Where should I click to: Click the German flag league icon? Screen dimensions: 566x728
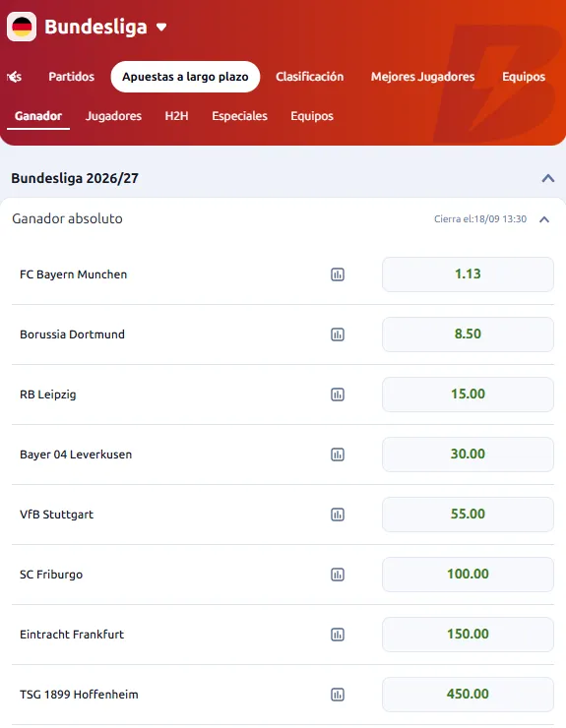coord(22,27)
